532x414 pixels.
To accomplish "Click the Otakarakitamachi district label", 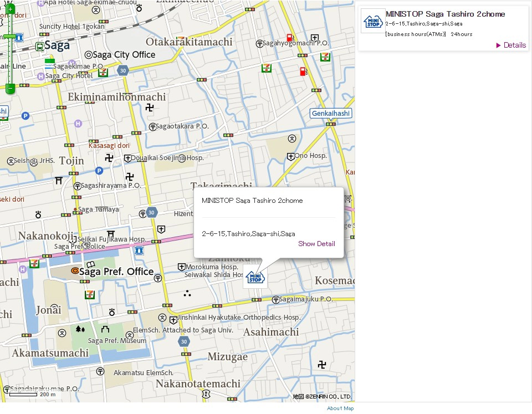I will point(189,42).
